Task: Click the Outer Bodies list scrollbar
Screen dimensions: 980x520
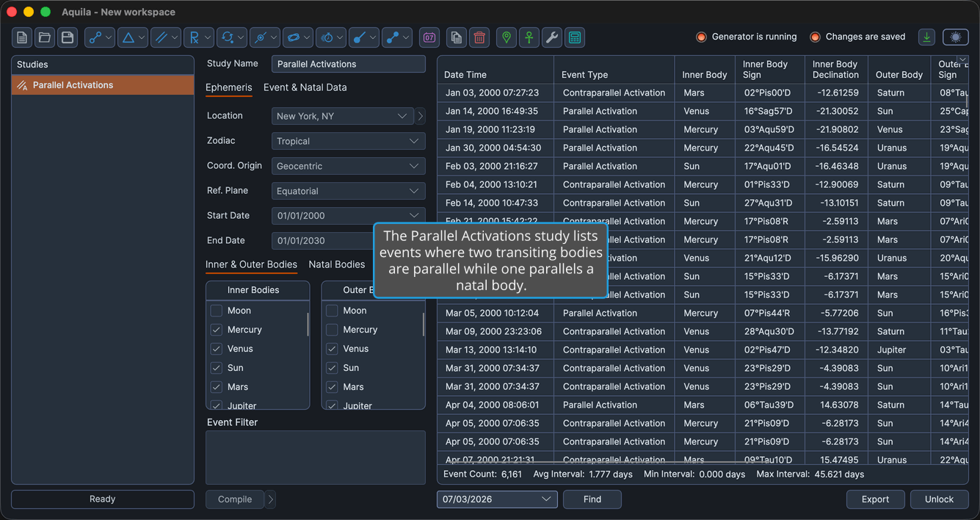Action: (424, 324)
